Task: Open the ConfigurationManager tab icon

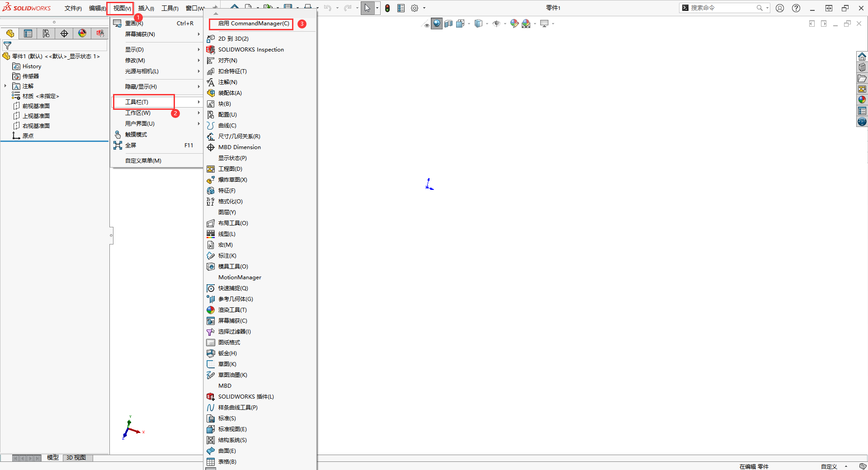Action: point(46,33)
